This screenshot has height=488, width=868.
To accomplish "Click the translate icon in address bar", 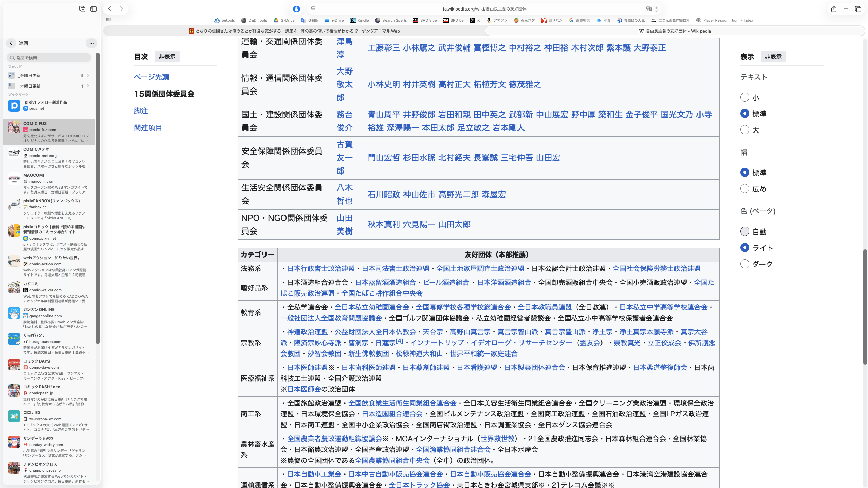I will 649,9.
